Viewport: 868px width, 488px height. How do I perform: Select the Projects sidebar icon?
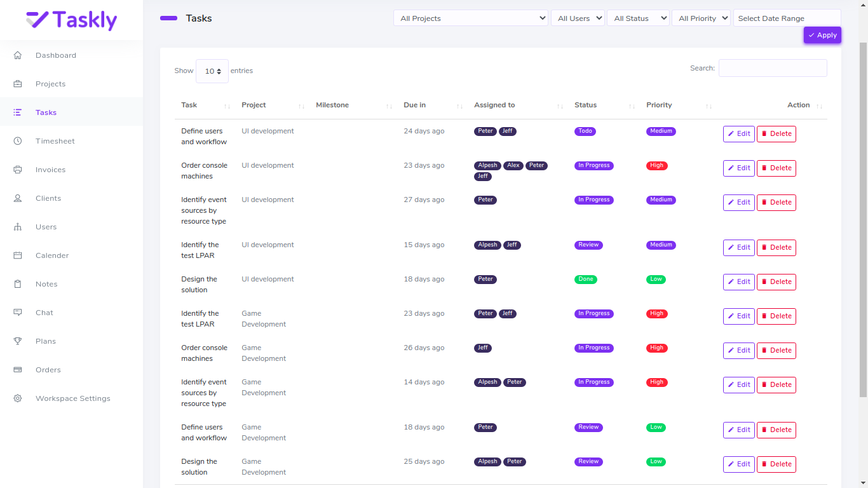[50, 83]
